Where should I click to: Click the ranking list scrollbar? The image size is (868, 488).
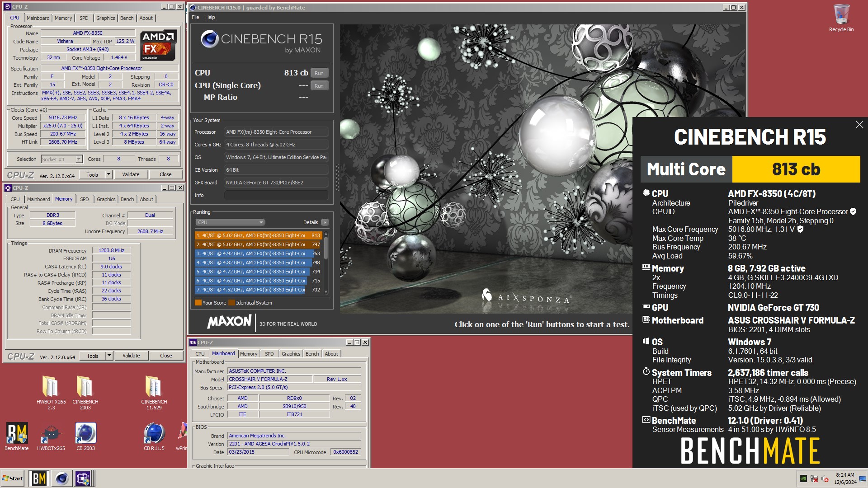click(x=326, y=248)
